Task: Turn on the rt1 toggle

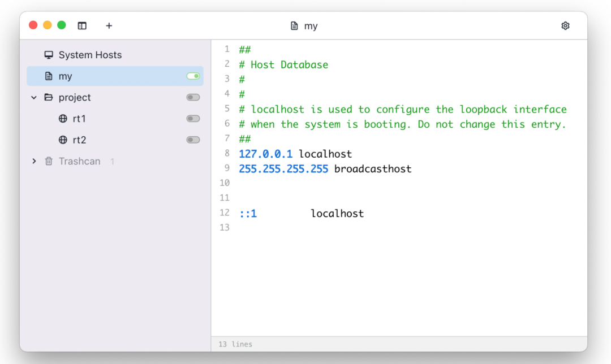Action: tap(193, 118)
